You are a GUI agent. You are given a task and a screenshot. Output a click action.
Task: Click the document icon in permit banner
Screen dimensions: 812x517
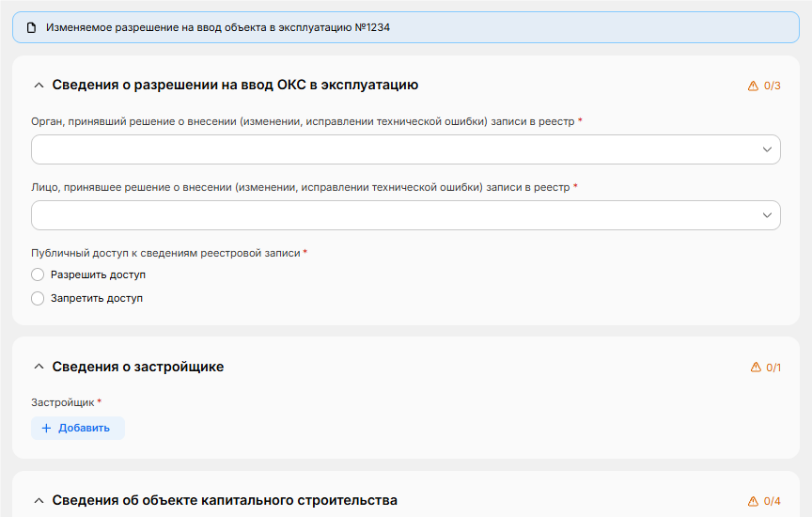[32, 27]
